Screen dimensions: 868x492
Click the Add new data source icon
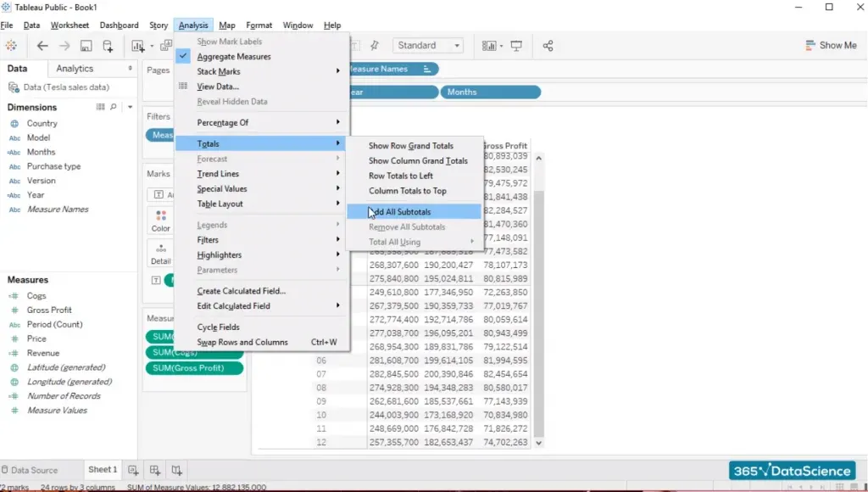pyautogui.click(x=108, y=46)
